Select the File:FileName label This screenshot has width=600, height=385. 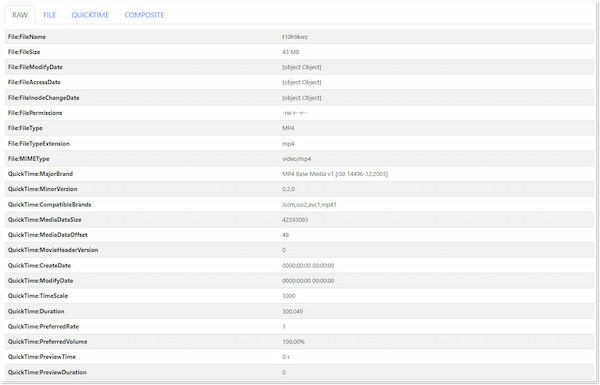tap(27, 37)
